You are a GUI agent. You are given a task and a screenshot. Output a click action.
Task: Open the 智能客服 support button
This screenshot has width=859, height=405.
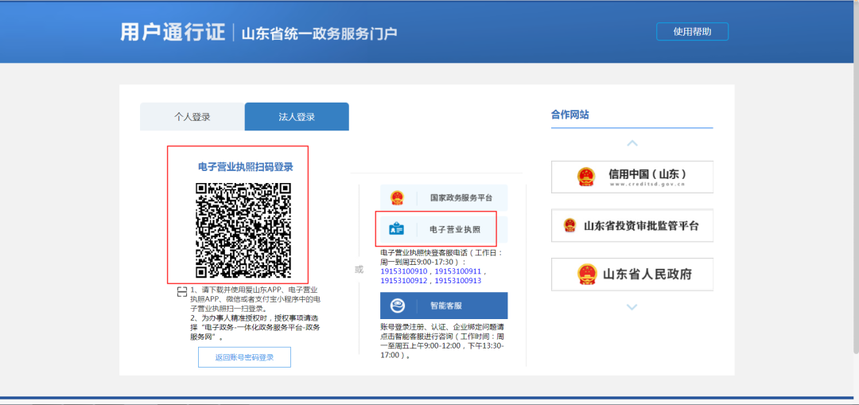443,306
